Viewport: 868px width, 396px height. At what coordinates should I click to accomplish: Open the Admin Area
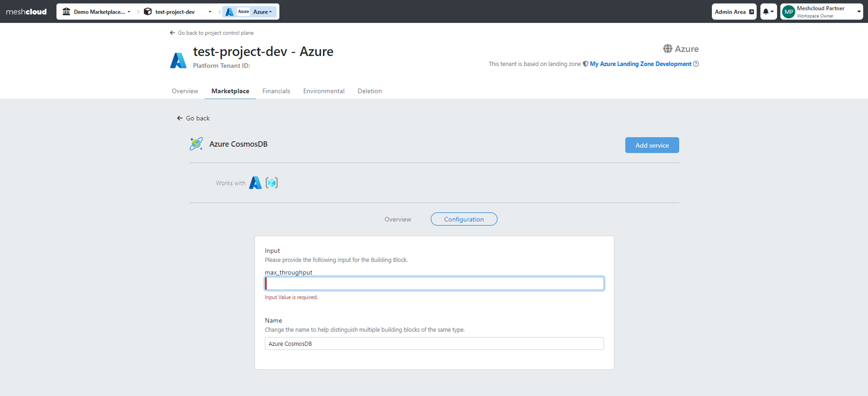(x=734, y=12)
